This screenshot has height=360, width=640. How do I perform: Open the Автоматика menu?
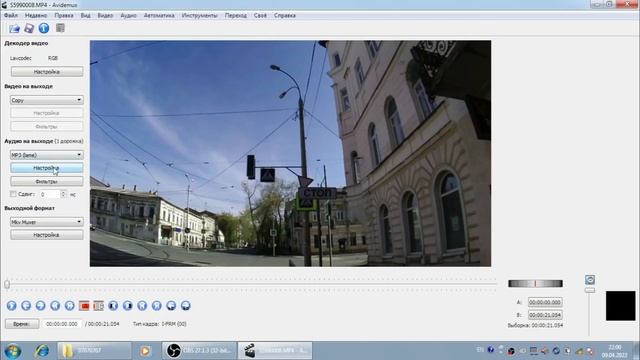point(159,16)
